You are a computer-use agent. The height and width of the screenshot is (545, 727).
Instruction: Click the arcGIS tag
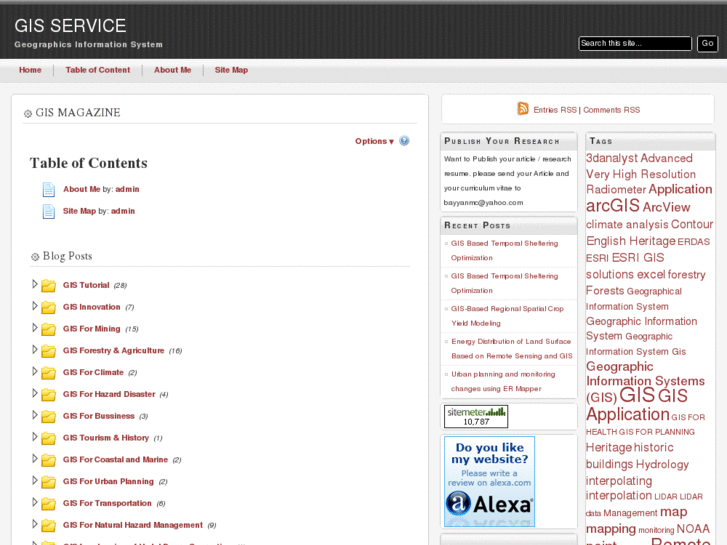pos(612,205)
